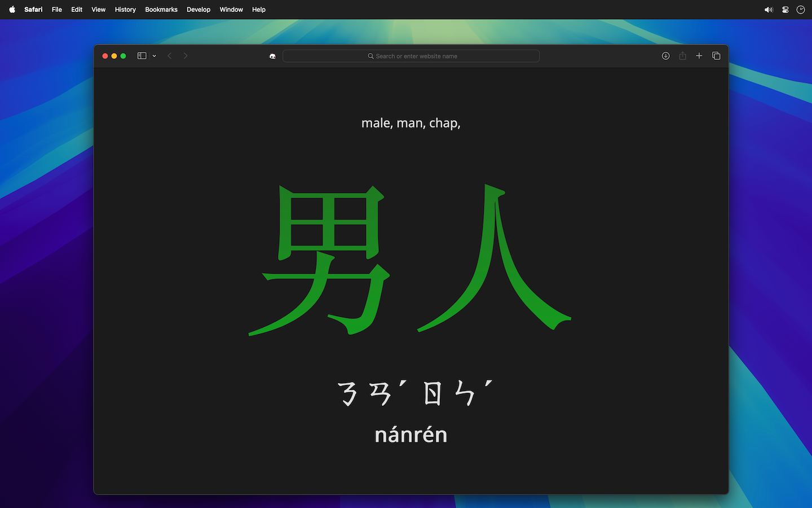Open a new tab with plus button
Image resolution: width=812 pixels, height=508 pixels.
point(699,56)
